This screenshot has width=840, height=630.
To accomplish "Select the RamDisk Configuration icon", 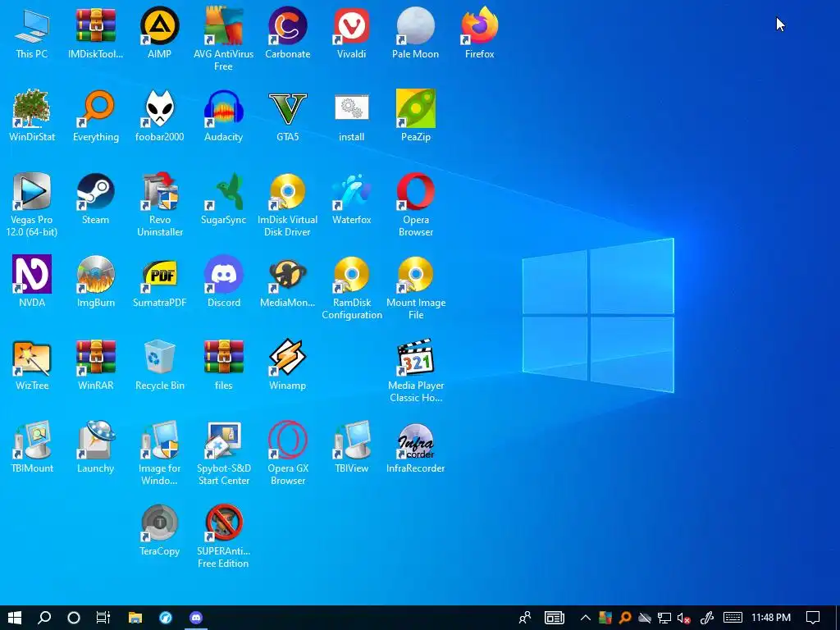I will pyautogui.click(x=351, y=288).
